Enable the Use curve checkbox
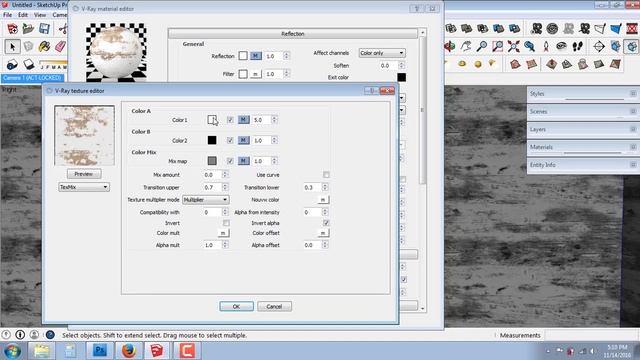This screenshot has width=640, height=360. [x=326, y=175]
